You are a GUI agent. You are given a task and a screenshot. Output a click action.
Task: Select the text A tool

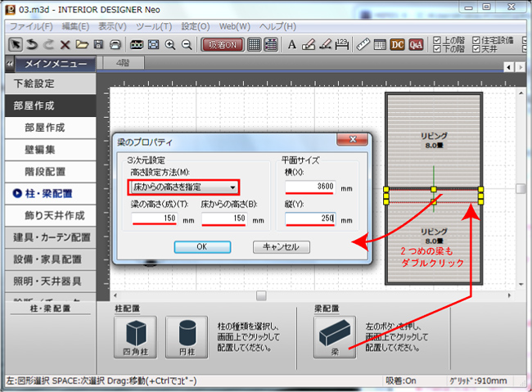point(293,44)
